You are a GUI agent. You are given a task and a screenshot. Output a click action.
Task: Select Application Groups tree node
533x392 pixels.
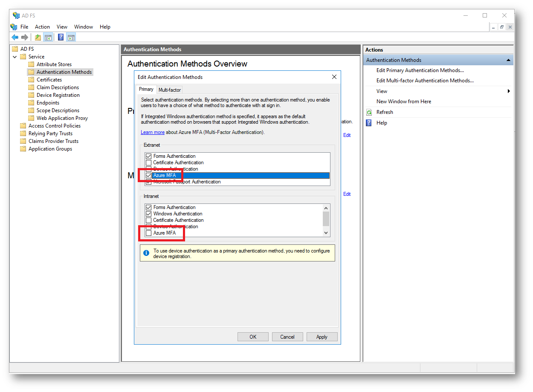[50, 149]
